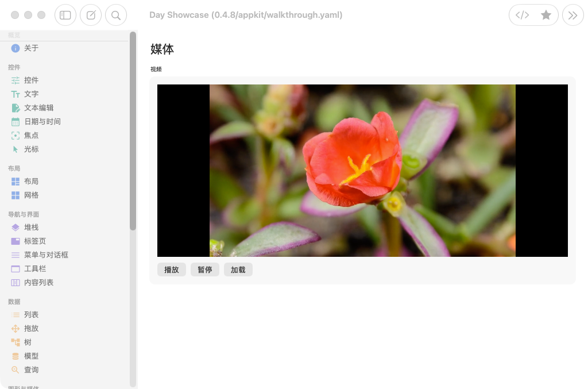Click the cursor arrow icon beside 光标
The width and height of the screenshot is (588, 389).
(16, 149)
